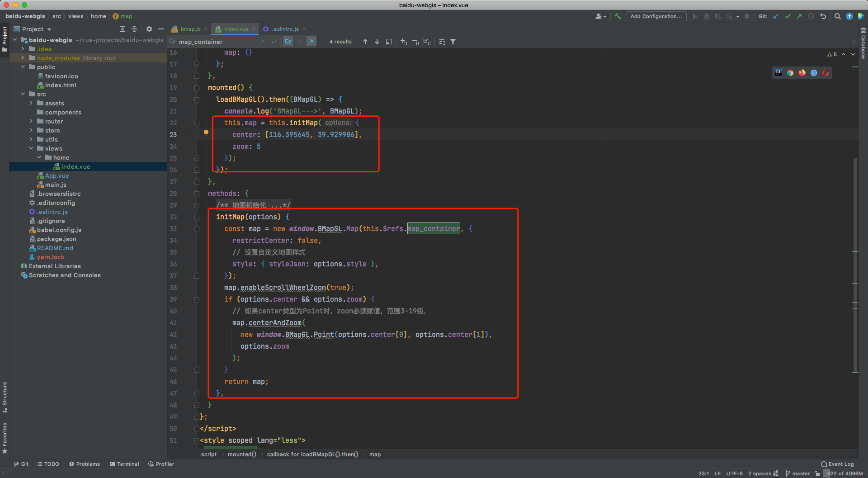Click the Build project hammer icon
The image size is (868, 478).
pyautogui.click(x=618, y=16)
